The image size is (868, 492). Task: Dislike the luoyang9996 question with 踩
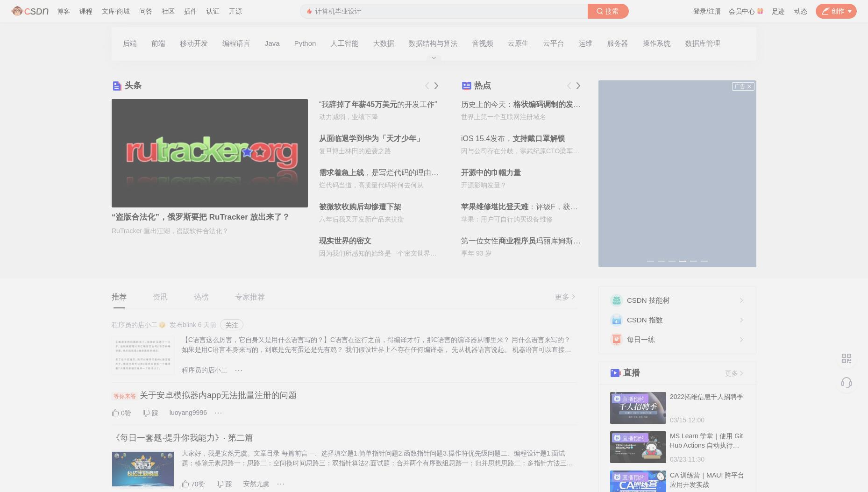(150, 413)
